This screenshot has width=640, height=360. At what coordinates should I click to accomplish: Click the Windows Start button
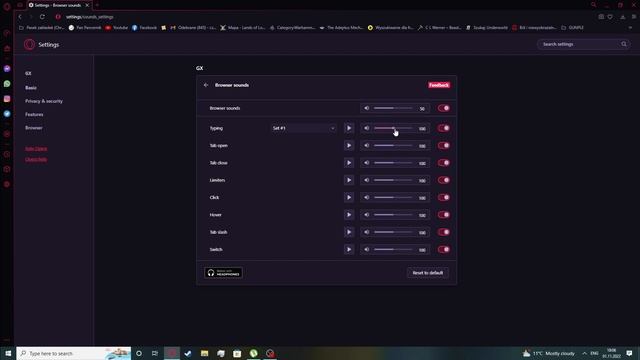(x=8, y=353)
